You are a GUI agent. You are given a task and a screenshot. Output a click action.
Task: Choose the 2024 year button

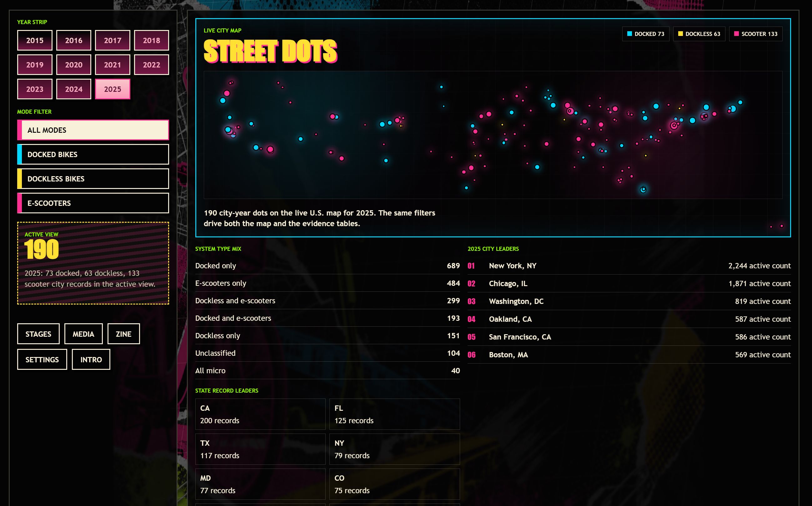tap(74, 89)
